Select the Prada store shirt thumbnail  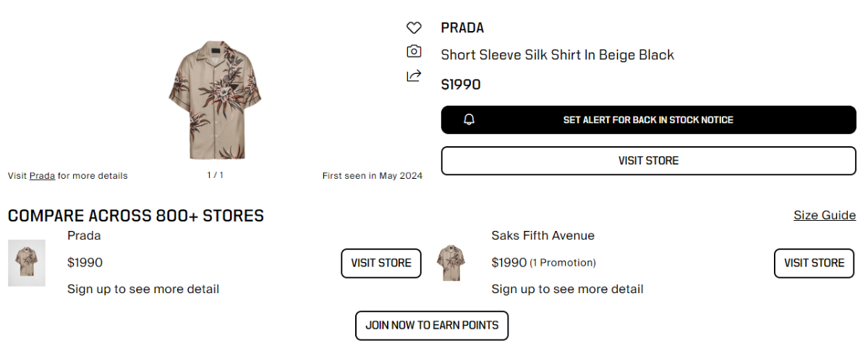[27, 263]
